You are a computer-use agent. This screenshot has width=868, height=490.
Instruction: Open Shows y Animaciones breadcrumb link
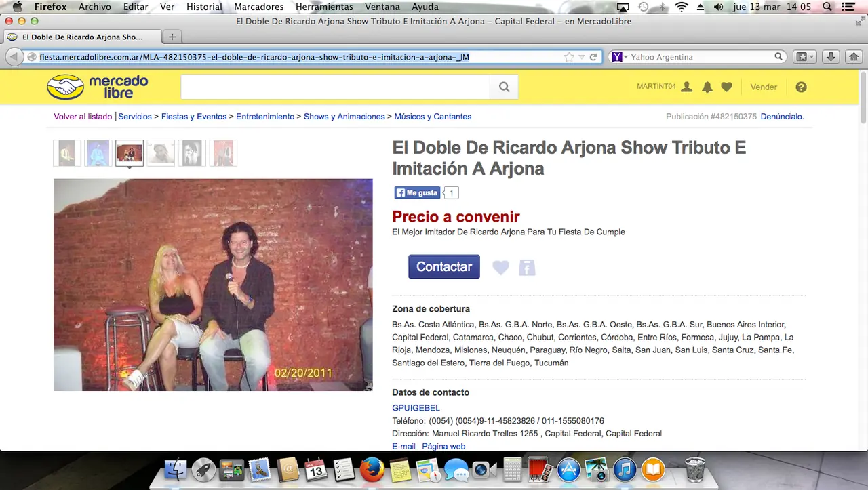click(x=344, y=117)
